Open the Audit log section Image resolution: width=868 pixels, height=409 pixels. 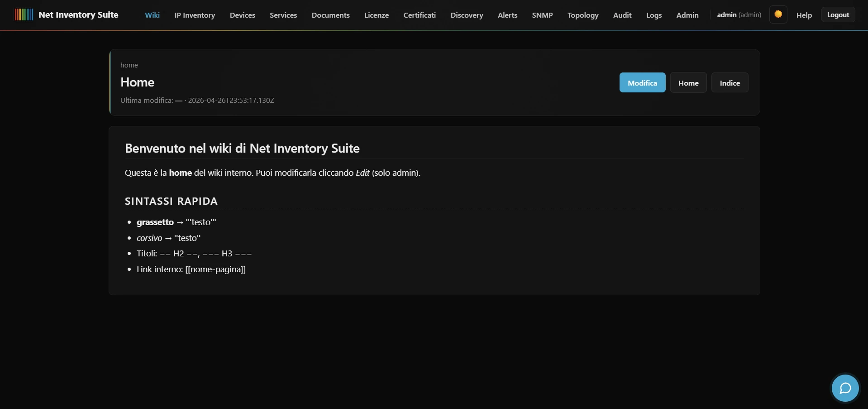coord(622,15)
